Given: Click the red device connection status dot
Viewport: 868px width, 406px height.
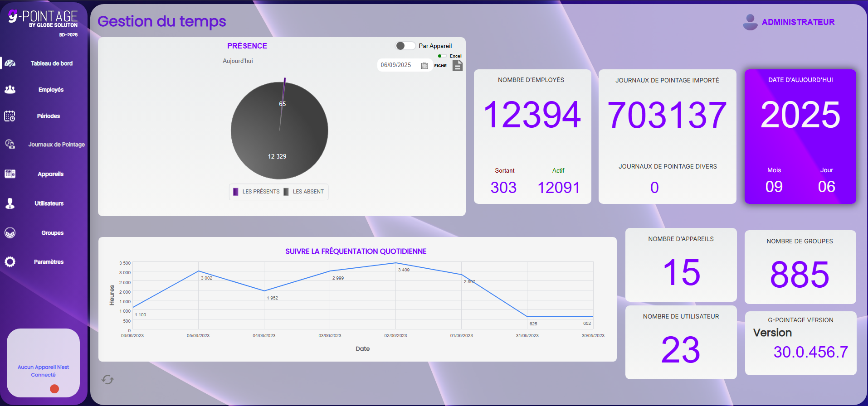Looking at the screenshot, I should click(54, 389).
